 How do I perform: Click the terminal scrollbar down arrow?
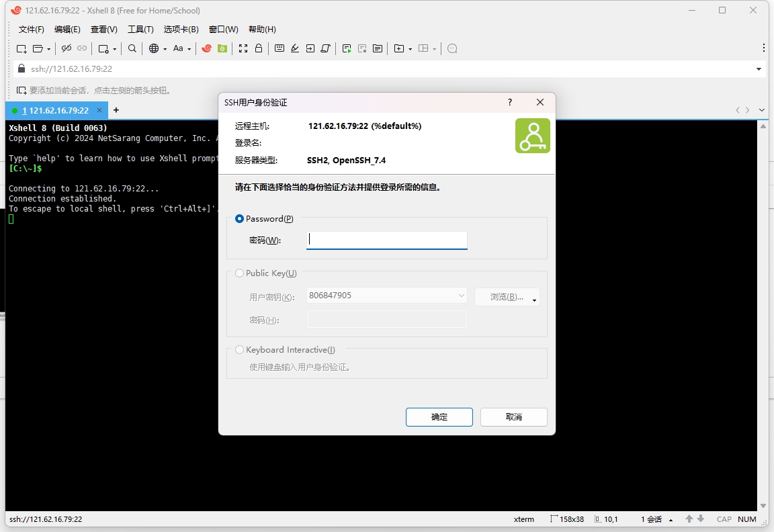[763, 506]
